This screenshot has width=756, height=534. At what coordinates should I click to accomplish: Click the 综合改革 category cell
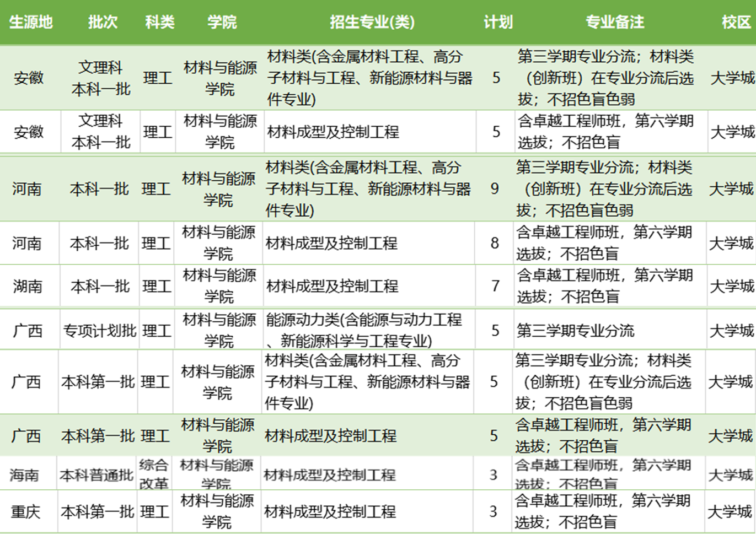pyautogui.click(x=154, y=474)
